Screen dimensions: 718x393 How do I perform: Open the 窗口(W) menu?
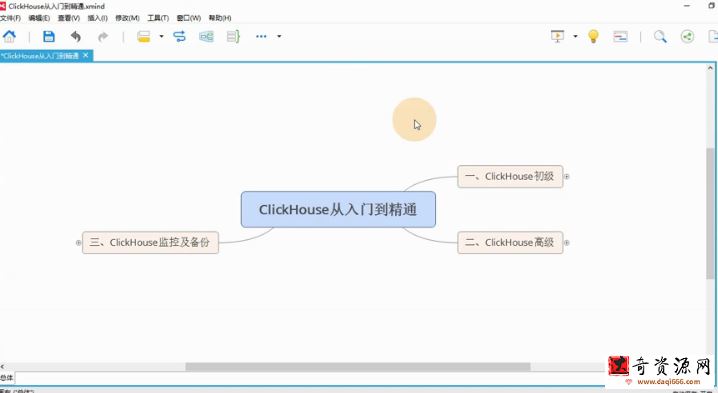point(189,18)
